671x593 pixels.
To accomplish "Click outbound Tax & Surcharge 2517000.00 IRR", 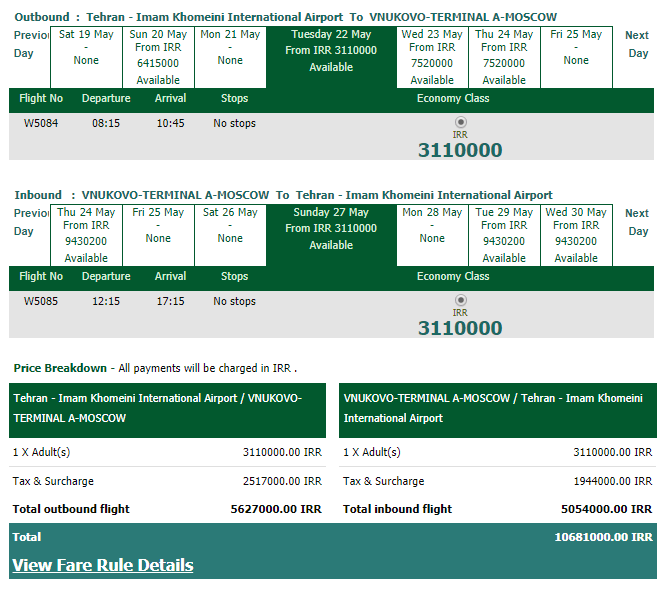I will coord(282,481).
